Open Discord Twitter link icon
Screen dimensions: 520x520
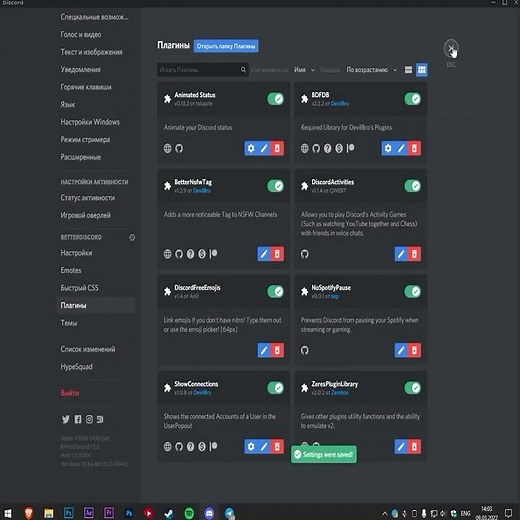point(66,419)
